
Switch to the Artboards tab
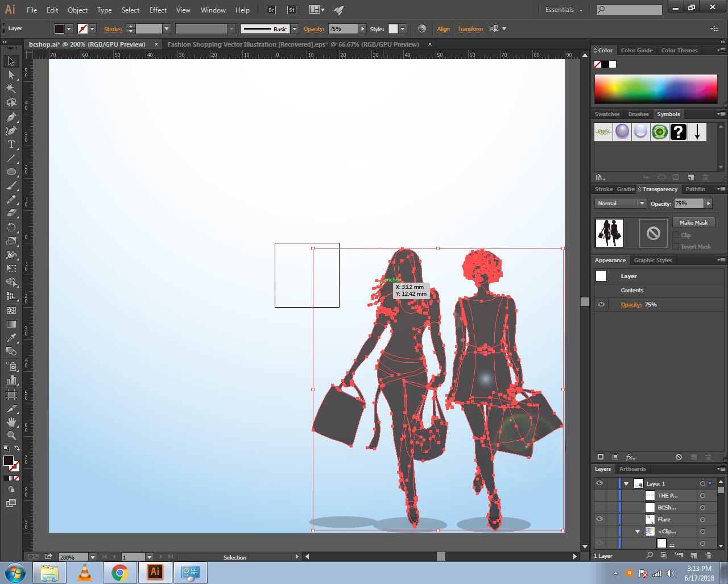(x=632, y=469)
